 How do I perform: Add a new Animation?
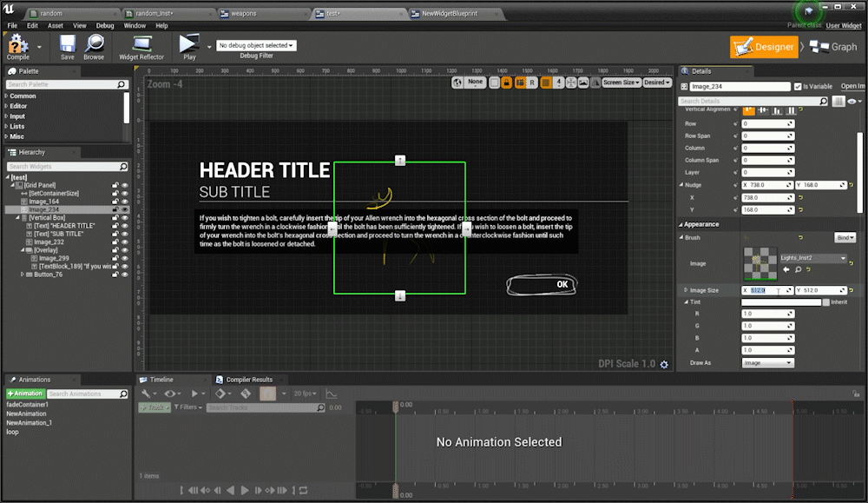25,394
